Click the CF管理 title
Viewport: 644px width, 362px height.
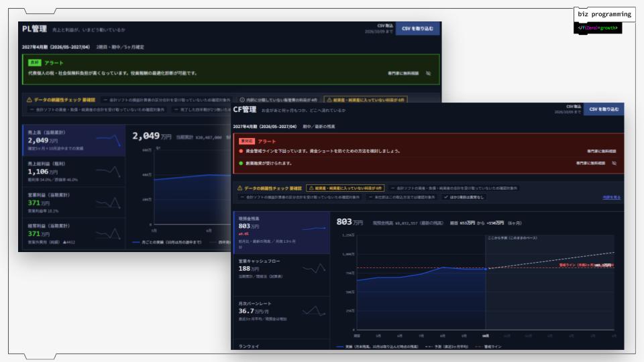pyautogui.click(x=245, y=109)
